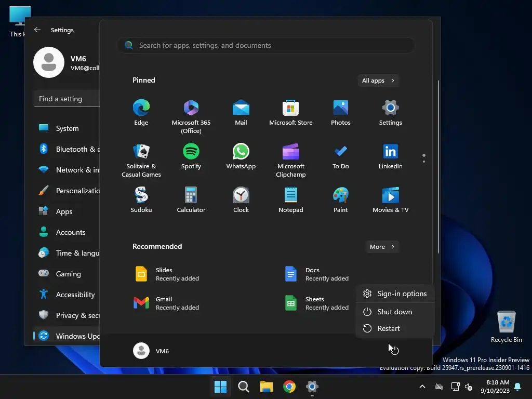Open Microsoft Clipchamp
The height and width of the screenshot is (399, 532).
291,160
